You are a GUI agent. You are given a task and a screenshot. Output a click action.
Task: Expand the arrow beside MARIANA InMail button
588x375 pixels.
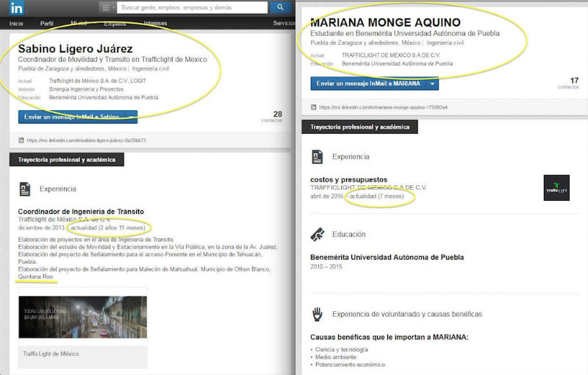coord(432,84)
